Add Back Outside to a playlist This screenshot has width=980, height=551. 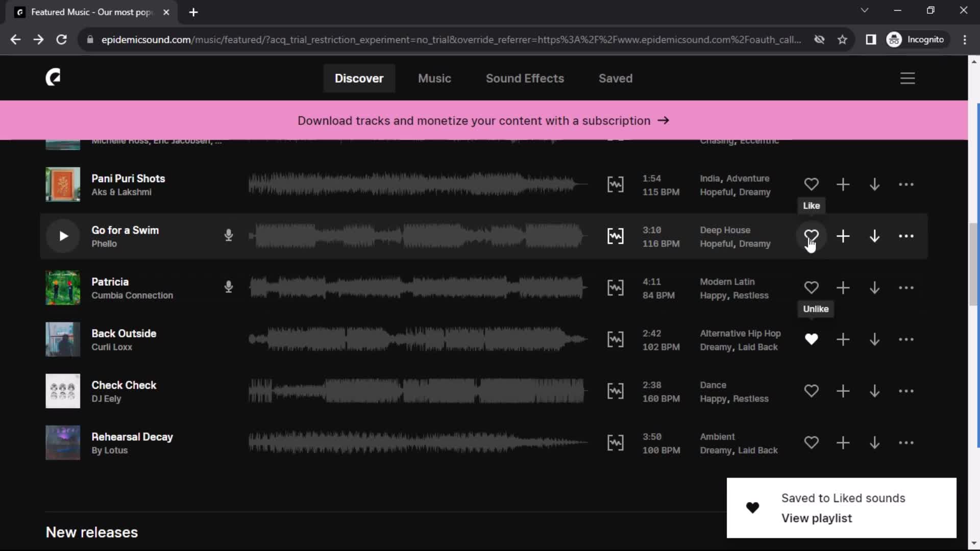tap(843, 339)
